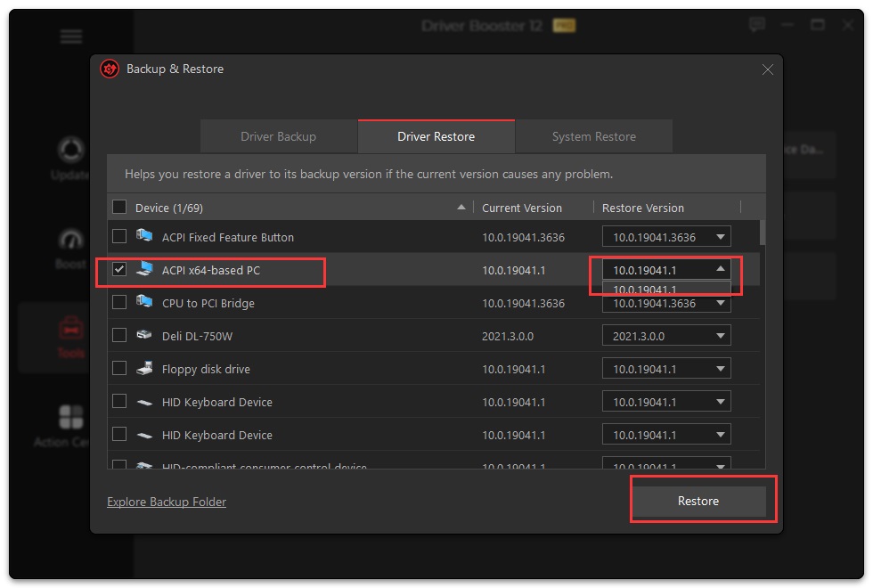Click the CPU to PCI Bridge device icon
The height and width of the screenshot is (588, 873).
point(144,302)
